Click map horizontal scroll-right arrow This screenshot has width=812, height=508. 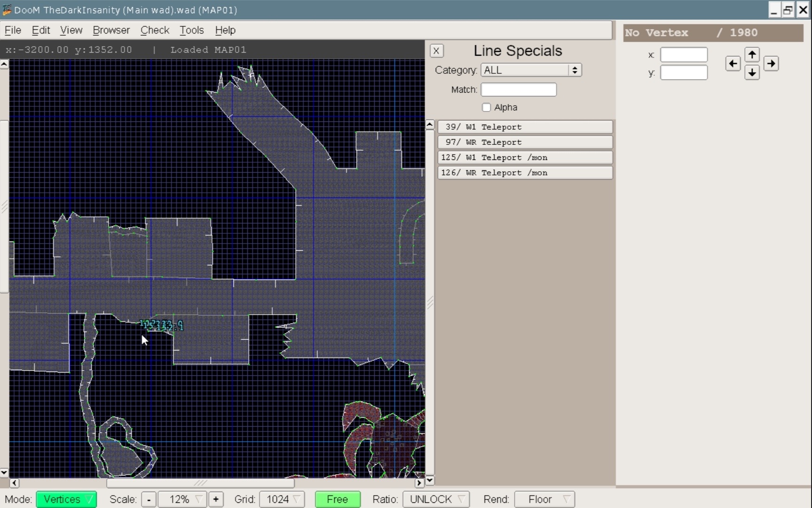(419, 483)
